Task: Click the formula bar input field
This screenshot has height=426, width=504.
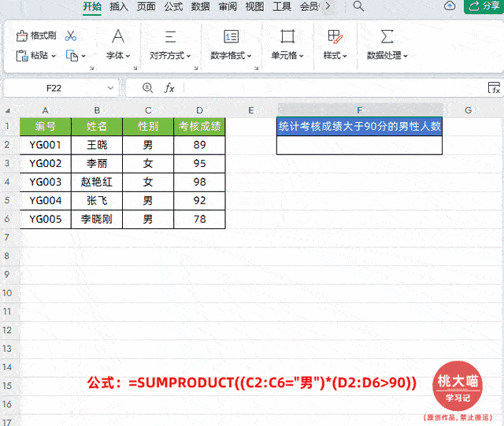Action: 334,87
